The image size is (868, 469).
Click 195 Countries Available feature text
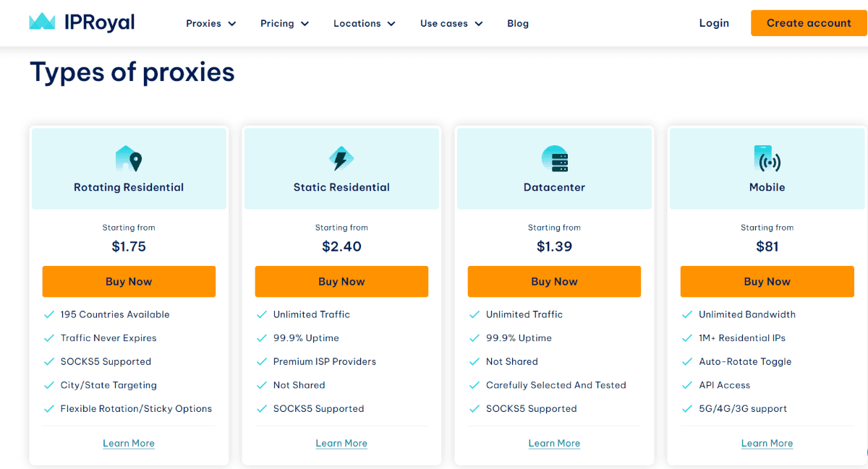[115, 314]
